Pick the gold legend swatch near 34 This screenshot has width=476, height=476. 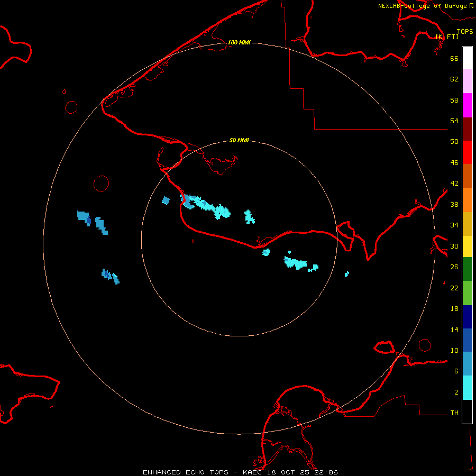[467, 224]
